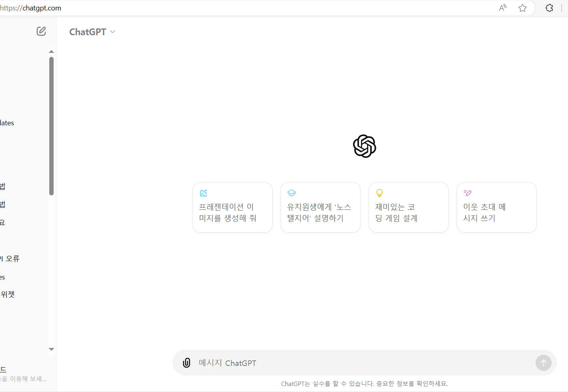Click the OpenAI logo in the chat area
Viewport: 568px width, 392px height.
(364, 146)
